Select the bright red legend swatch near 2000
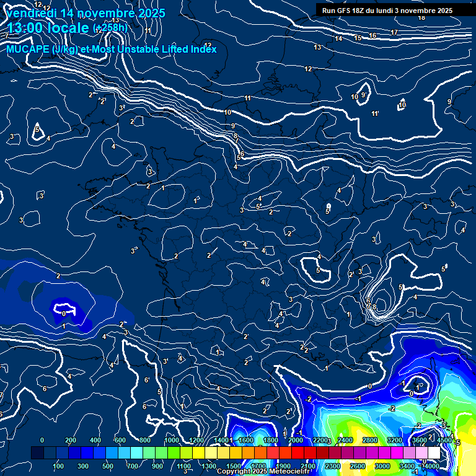 tap(297, 452)
